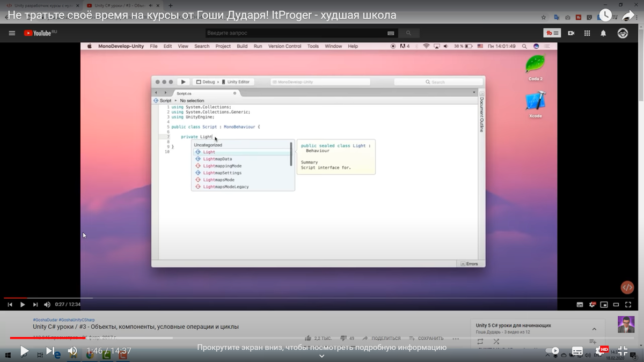Click inner player settings gear beside miniplayer
This screenshot has height=362, width=644.
(592, 305)
